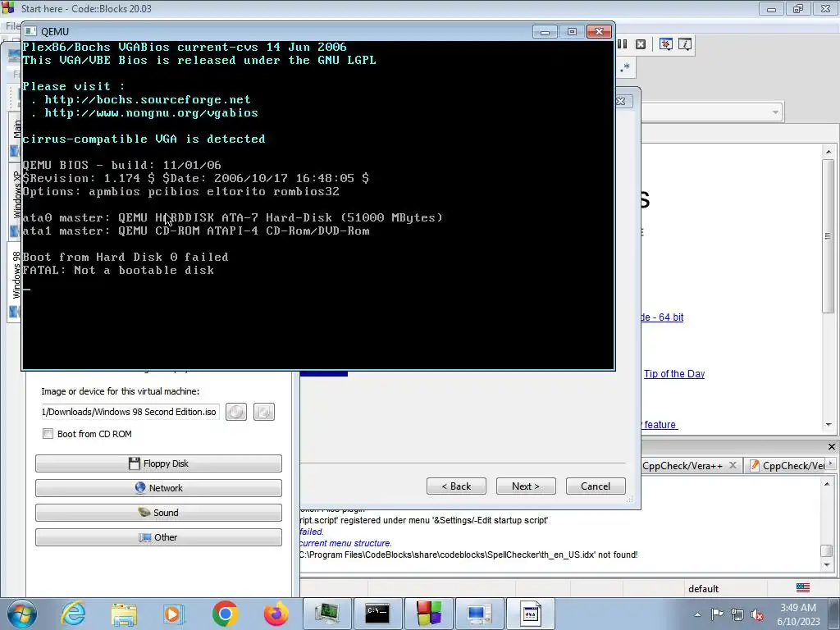Click the log panel scroll down arrow
Screen dimensions: 840x630
point(827,565)
